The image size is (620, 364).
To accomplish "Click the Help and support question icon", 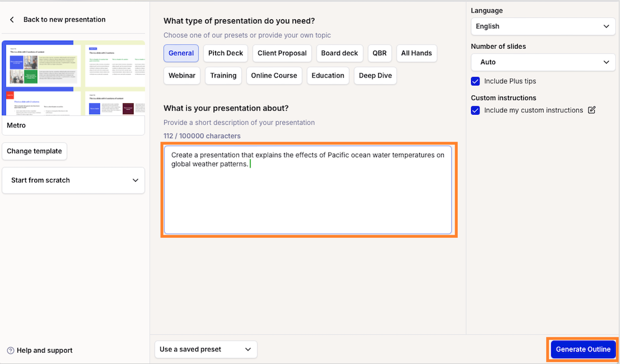I will pyautogui.click(x=11, y=351).
